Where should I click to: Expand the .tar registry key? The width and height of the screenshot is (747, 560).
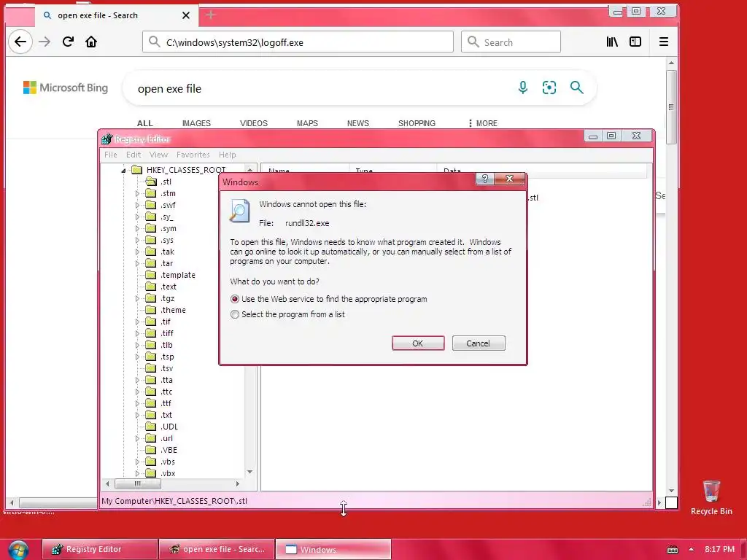(x=137, y=263)
